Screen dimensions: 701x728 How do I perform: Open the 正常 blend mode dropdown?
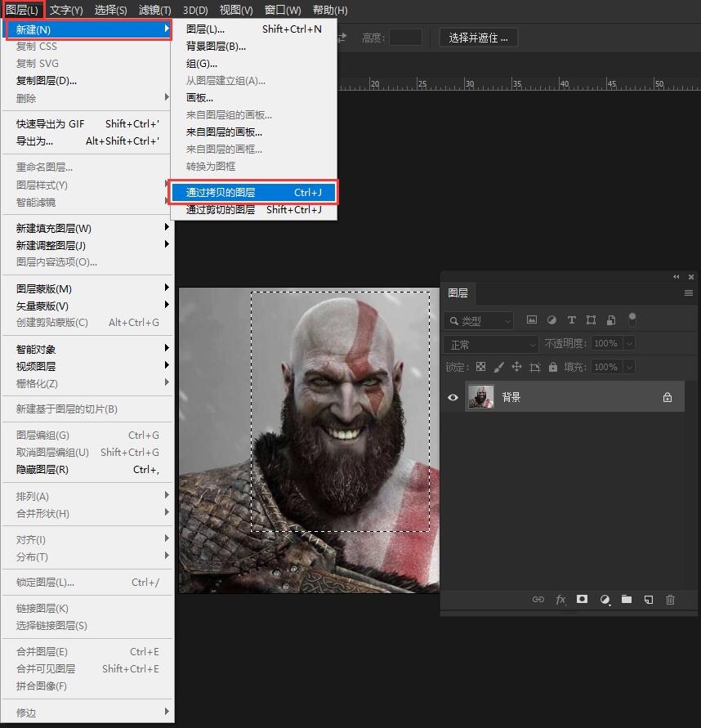click(491, 345)
